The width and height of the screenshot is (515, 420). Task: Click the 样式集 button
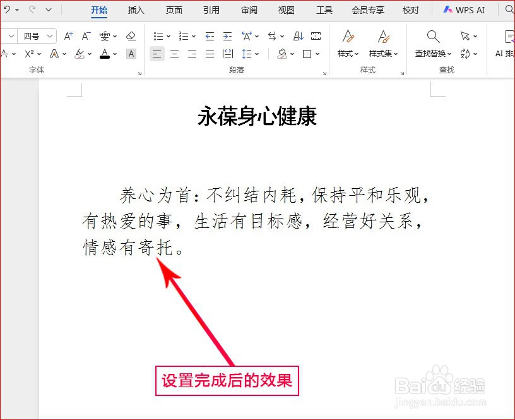[x=382, y=44]
